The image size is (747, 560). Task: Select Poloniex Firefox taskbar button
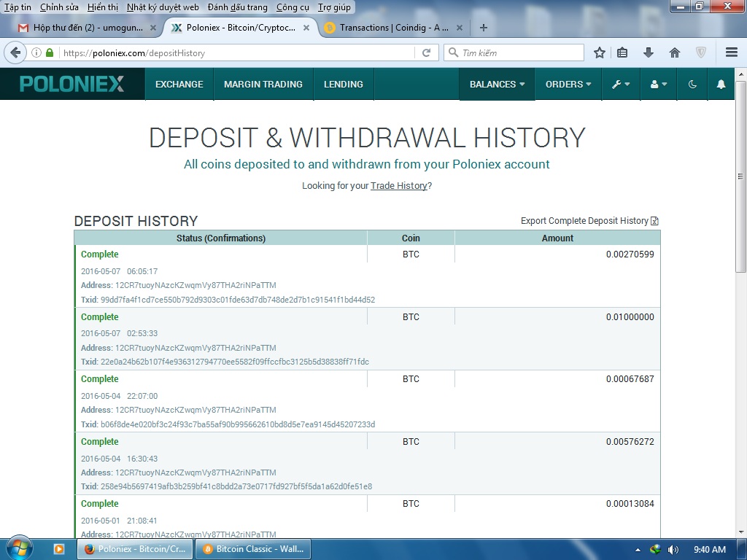coord(135,549)
